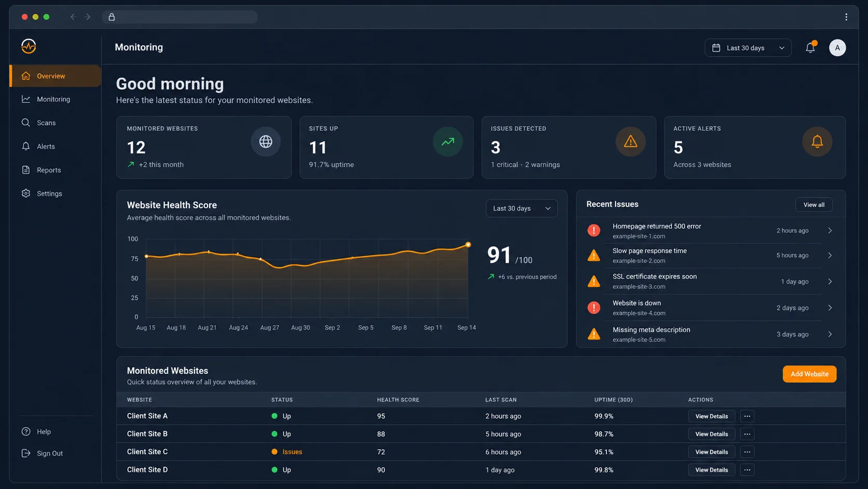The height and width of the screenshot is (489, 868).
Task: Click the Sep 14 endpoint on health chart
Action: coord(468,244)
